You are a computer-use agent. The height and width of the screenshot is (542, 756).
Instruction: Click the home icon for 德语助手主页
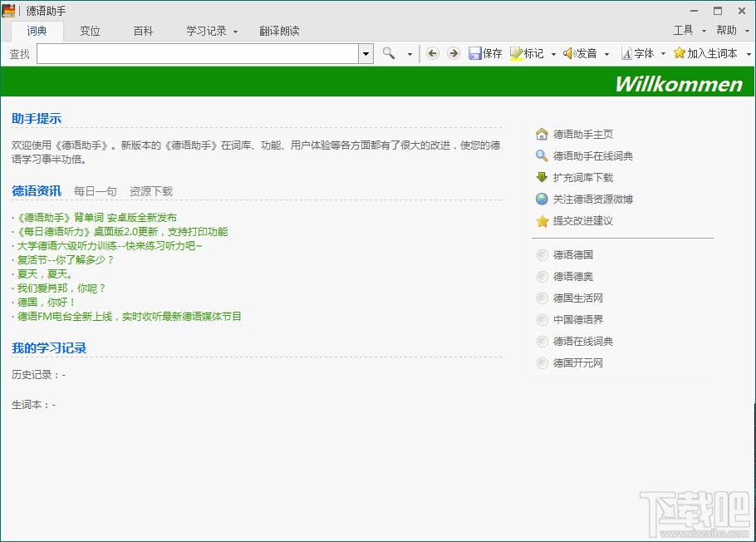(x=542, y=134)
